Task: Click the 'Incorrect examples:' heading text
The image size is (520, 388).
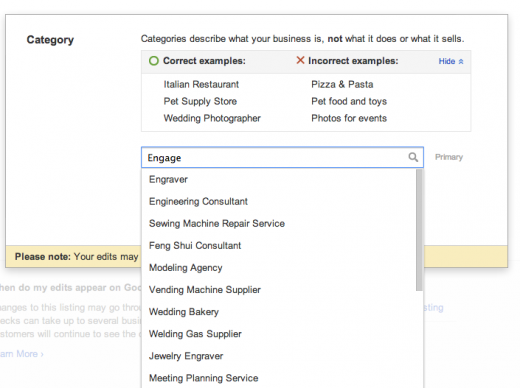Action: tap(353, 61)
